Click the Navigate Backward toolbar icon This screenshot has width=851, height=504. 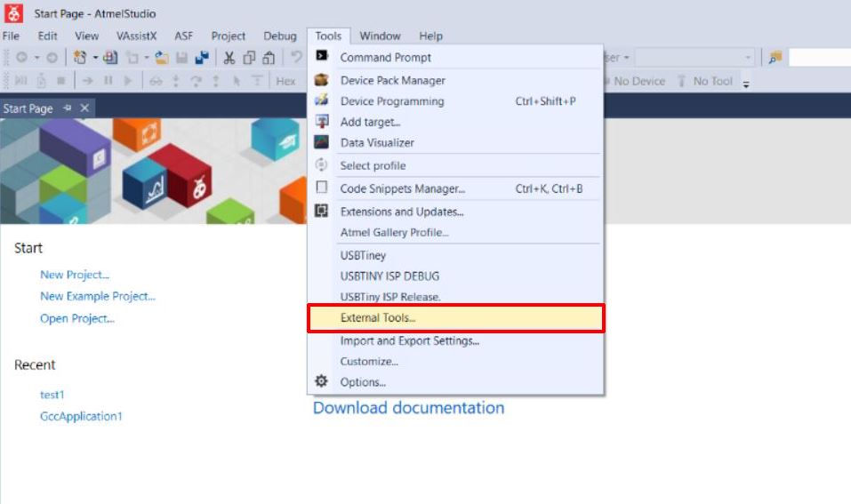pyautogui.click(x=21, y=58)
